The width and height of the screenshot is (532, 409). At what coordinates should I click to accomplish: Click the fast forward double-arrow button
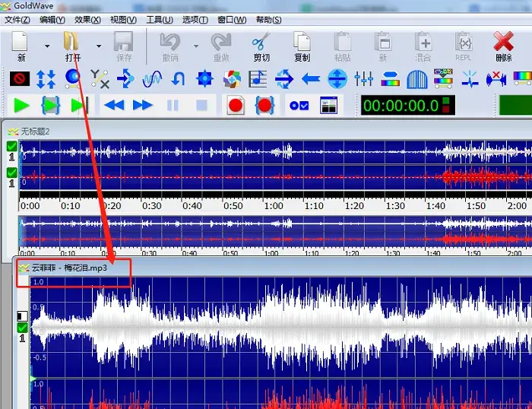[x=143, y=106]
